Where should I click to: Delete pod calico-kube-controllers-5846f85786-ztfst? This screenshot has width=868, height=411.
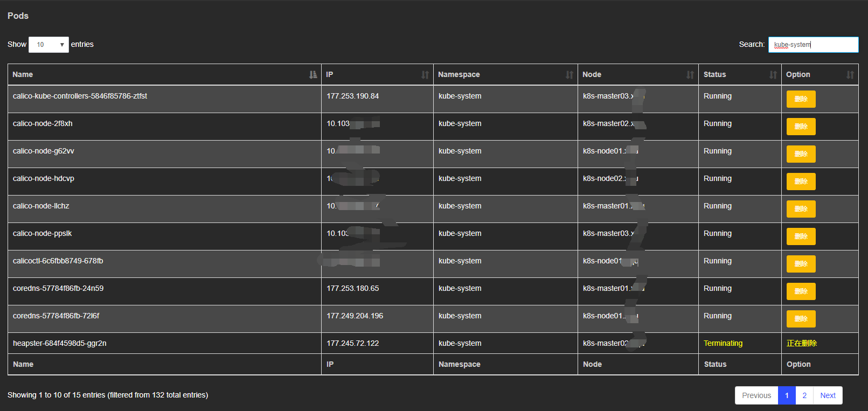[x=801, y=99]
